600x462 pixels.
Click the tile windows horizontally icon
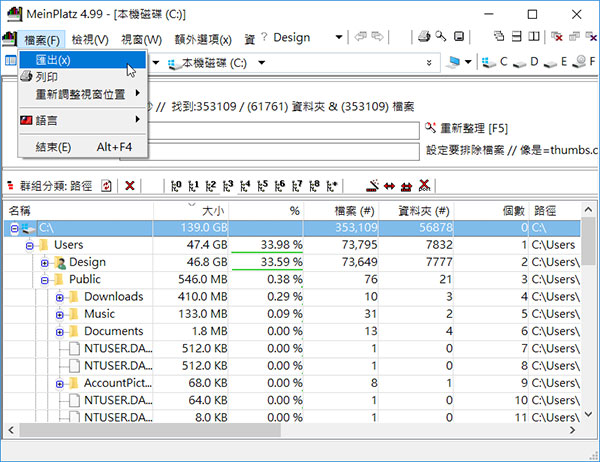[517, 36]
